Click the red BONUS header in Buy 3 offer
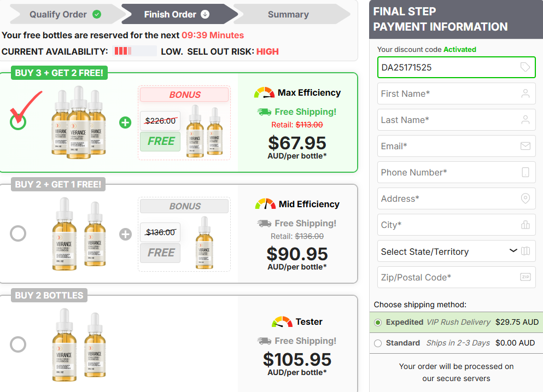 point(184,95)
